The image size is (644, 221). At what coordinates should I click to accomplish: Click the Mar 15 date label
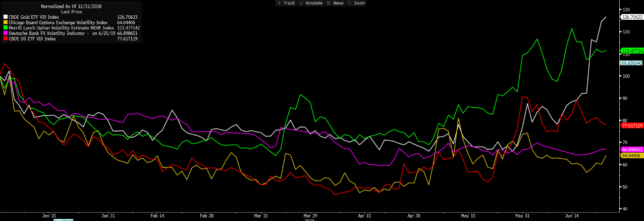pos(261,215)
